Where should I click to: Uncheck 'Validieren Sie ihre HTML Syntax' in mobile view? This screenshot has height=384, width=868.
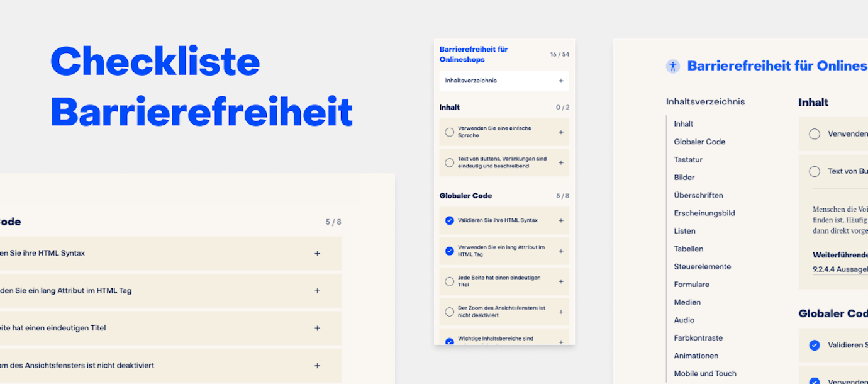click(449, 220)
